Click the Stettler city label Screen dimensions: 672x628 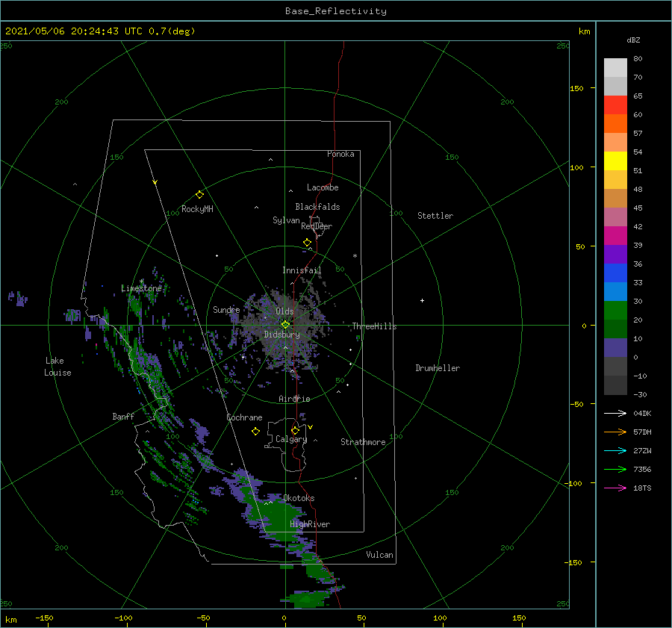click(435, 216)
